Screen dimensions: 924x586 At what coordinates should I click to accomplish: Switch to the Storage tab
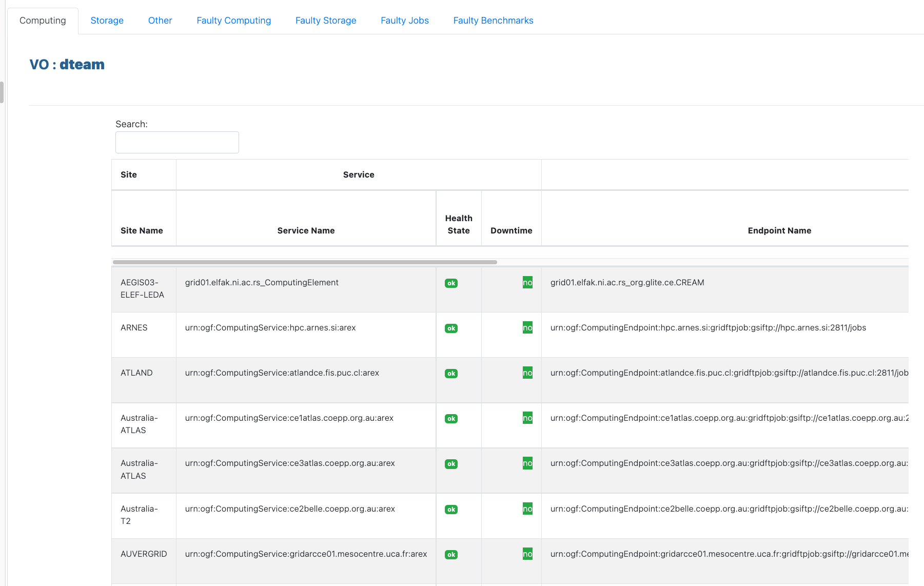[x=107, y=21]
